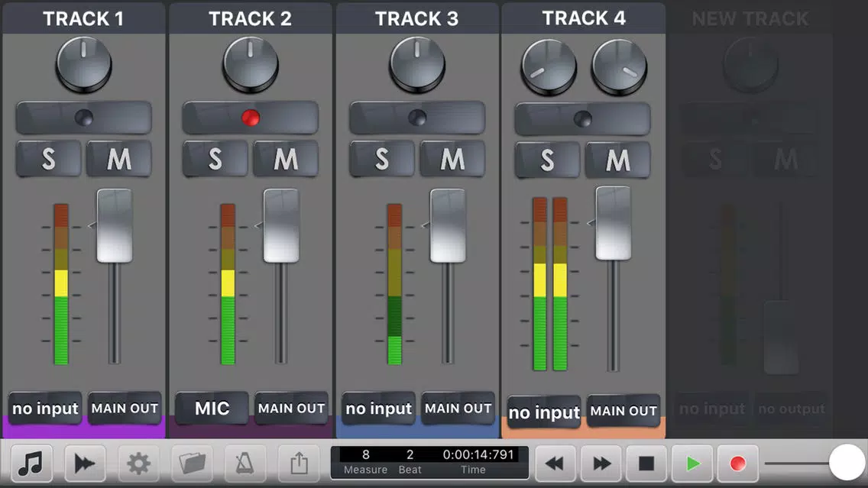Image resolution: width=868 pixels, height=488 pixels.
Task: Open Track 3 'no input' selector
Action: (379, 409)
